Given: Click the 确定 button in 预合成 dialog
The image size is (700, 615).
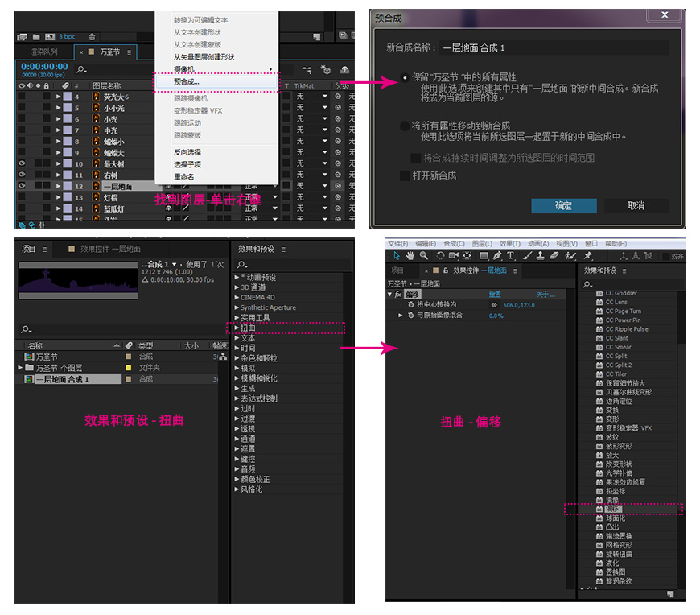Looking at the screenshot, I should point(563,206).
